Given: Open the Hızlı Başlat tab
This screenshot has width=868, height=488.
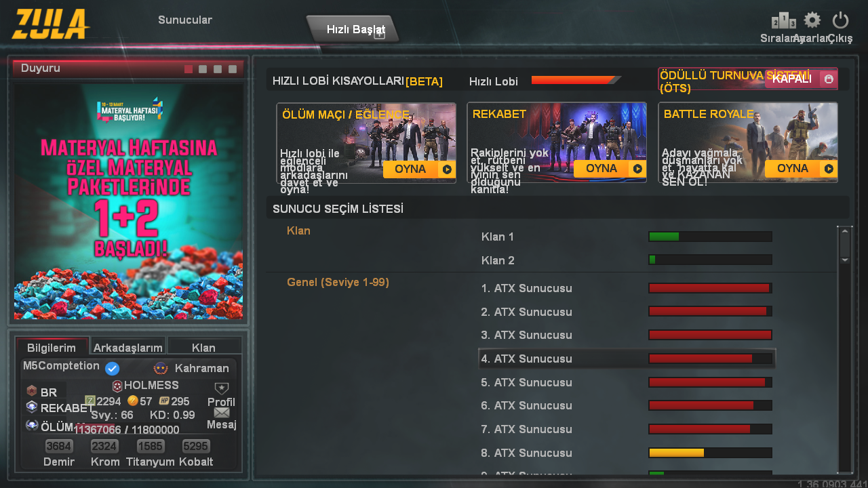Looking at the screenshot, I should [x=353, y=29].
